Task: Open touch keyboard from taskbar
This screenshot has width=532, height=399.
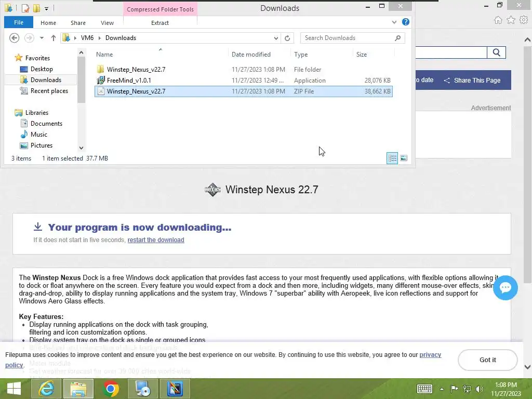Action: point(424,389)
